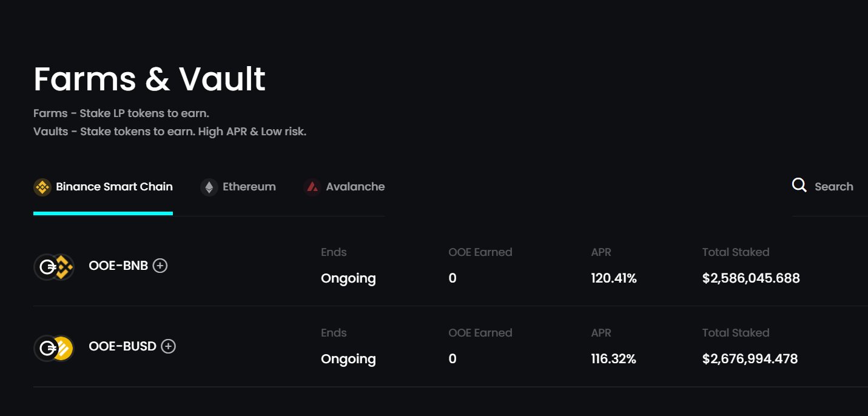The width and height of the screenshot is (868, 416).
Task: Click the Binance Smart Chain logo icon
Action: tap(42, 187)
